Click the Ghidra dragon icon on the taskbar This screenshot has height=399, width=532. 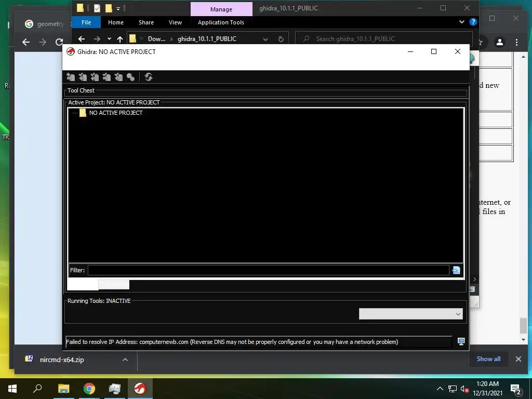click(x=140, y=389)
